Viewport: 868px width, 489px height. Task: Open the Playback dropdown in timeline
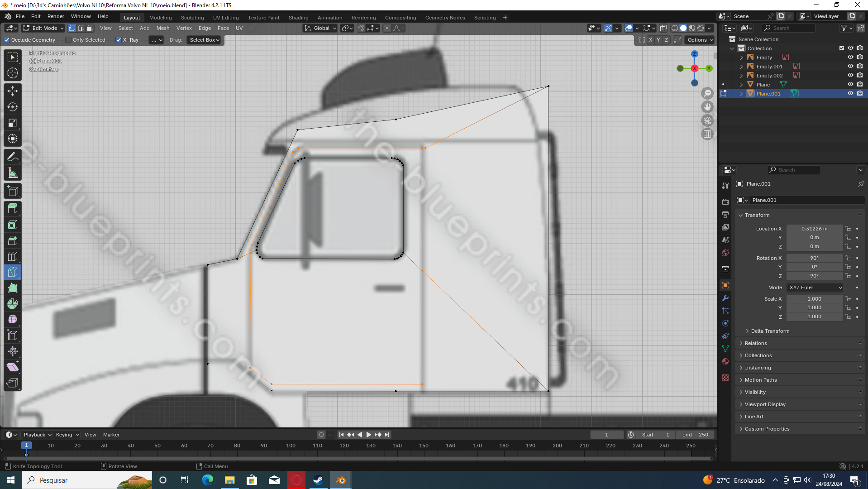pyautogui.click(x=38, y=435)
